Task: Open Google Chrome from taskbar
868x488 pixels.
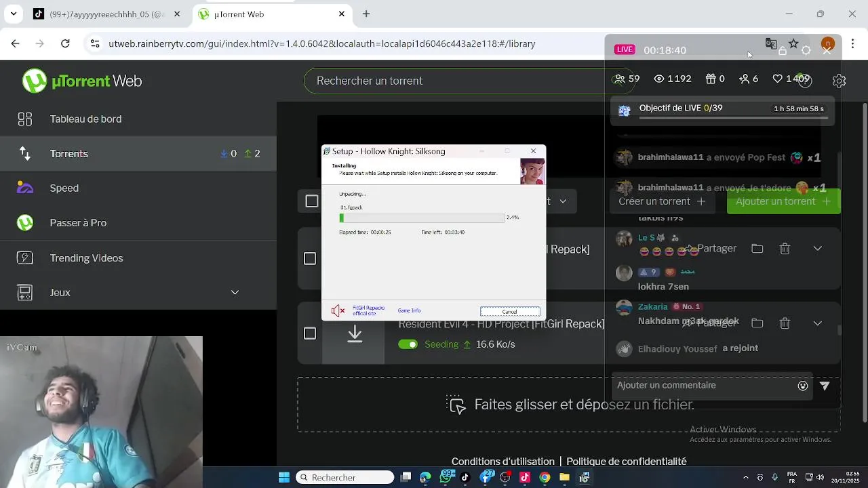Action: [545, 477]
